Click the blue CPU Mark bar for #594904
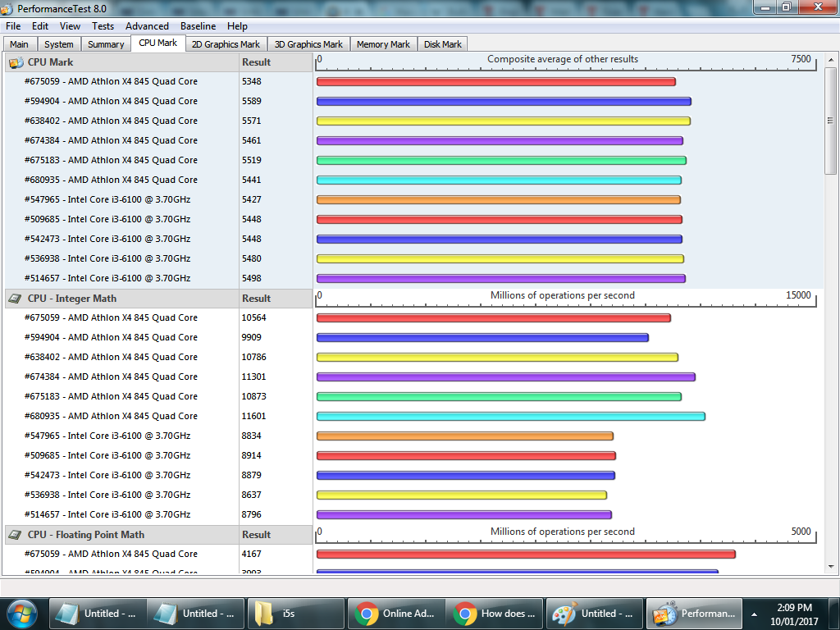This screenshot has width=840, height=630. click(504, 101)
